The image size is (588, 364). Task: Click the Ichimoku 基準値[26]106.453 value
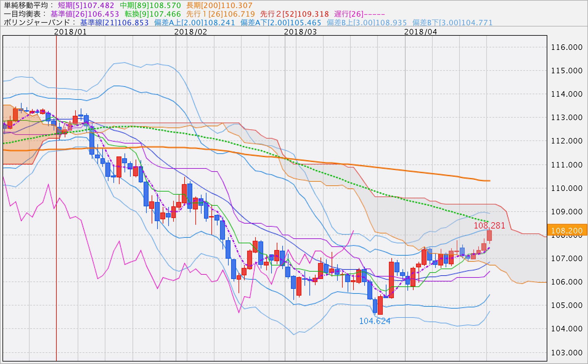click(85, 14)
